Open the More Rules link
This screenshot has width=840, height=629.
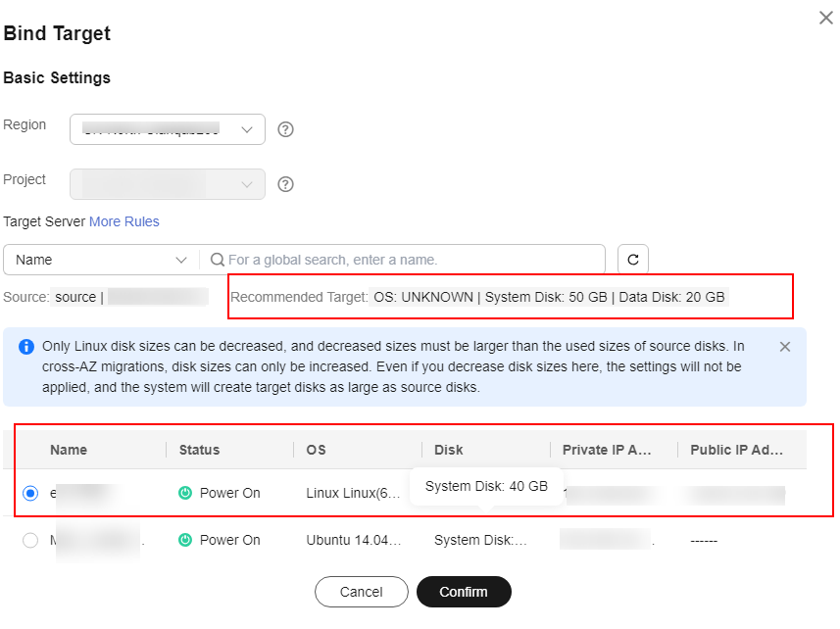tap(124, 221)
